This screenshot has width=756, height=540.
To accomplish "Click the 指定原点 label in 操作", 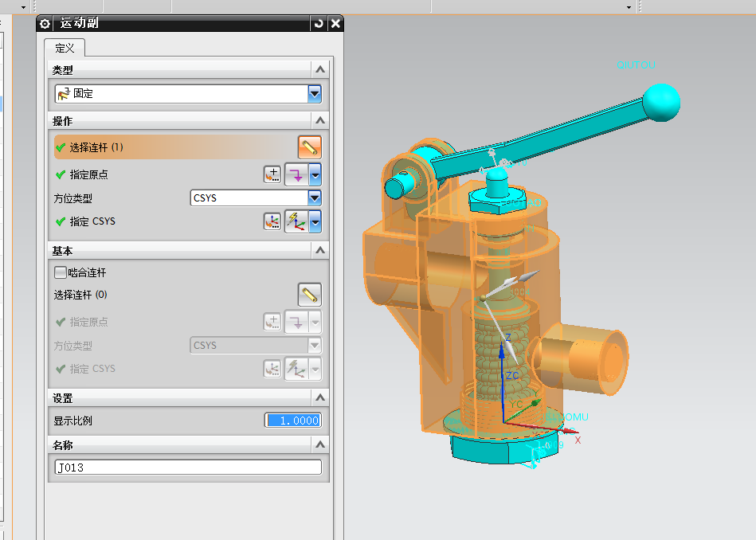I will (x=88, y=174).
